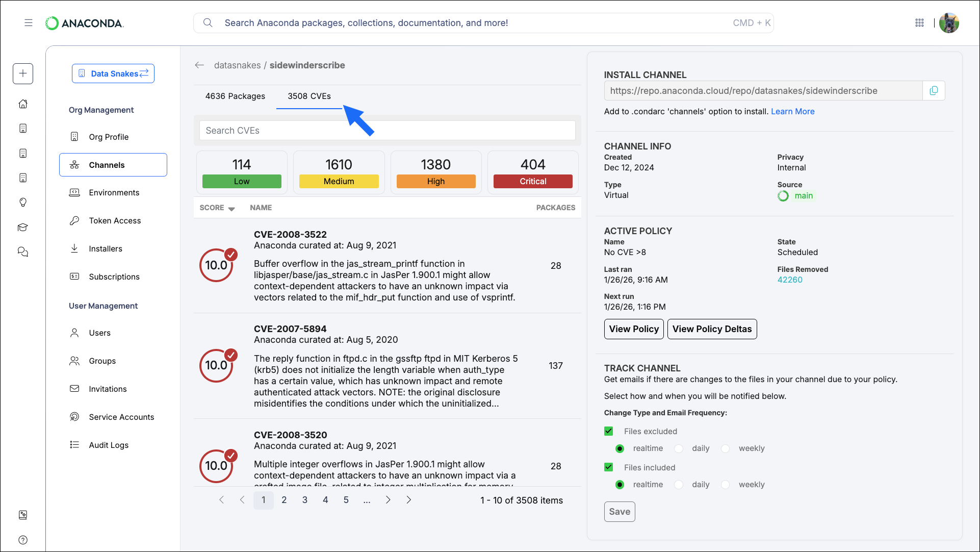The height and width of the screenshot is (552, 980).
Task: Open the help question mark icon
Action: click(23, 540)
